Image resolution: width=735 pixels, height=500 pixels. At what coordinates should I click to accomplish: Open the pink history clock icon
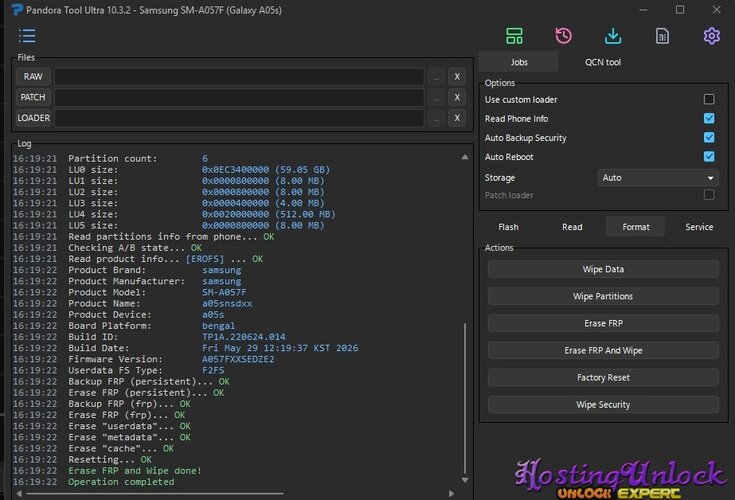[563, 36]
